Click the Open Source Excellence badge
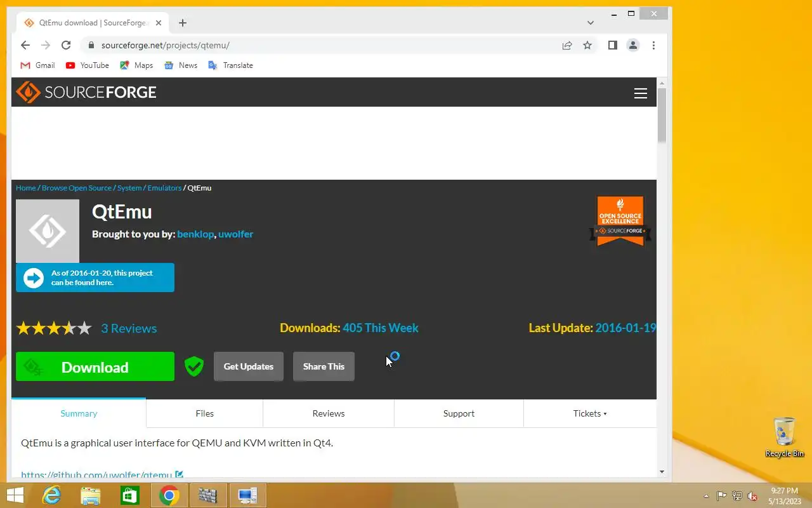Viewport: 812px width, 508px height. tap(620, 220)
